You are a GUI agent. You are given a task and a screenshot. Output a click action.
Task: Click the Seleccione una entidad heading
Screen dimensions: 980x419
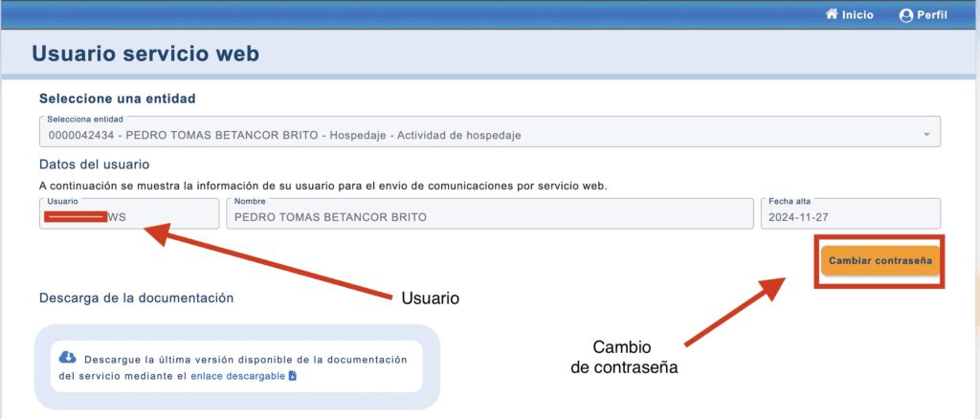(118, 99)
